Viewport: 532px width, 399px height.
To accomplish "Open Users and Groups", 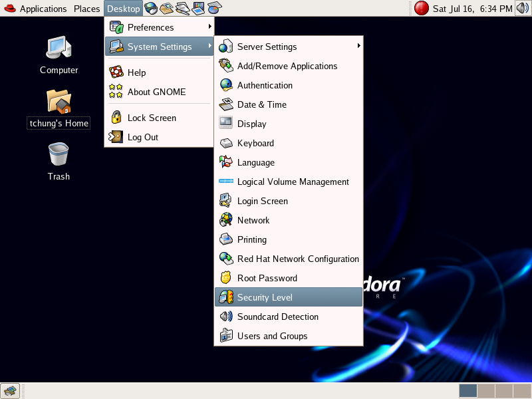I will [289, 336].
